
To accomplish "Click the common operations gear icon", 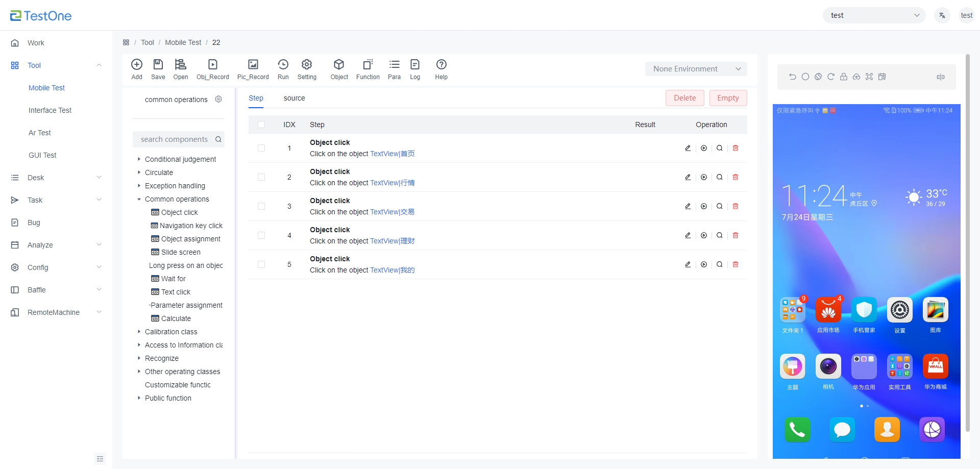I will pyautogui.click(x=218, y=99).
